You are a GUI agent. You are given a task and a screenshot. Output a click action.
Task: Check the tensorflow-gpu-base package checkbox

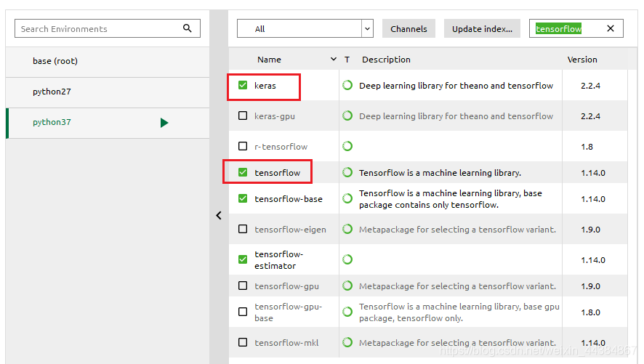[x=243, y=312]
